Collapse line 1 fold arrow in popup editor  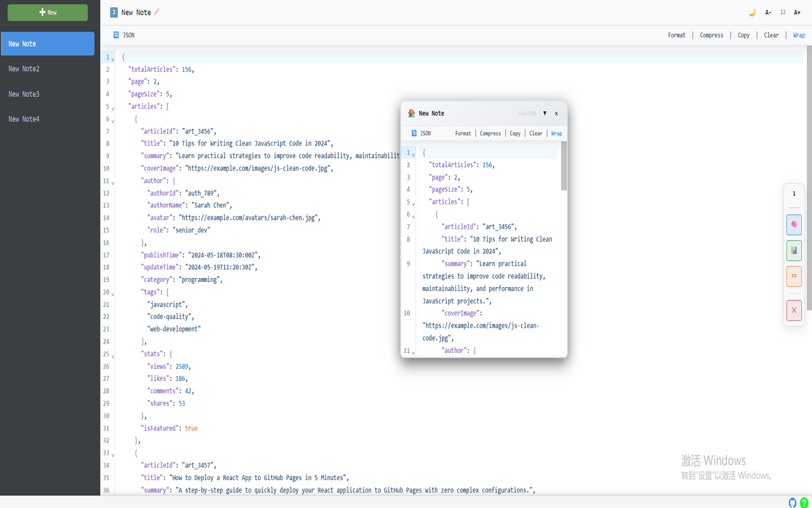coord(414,155)
